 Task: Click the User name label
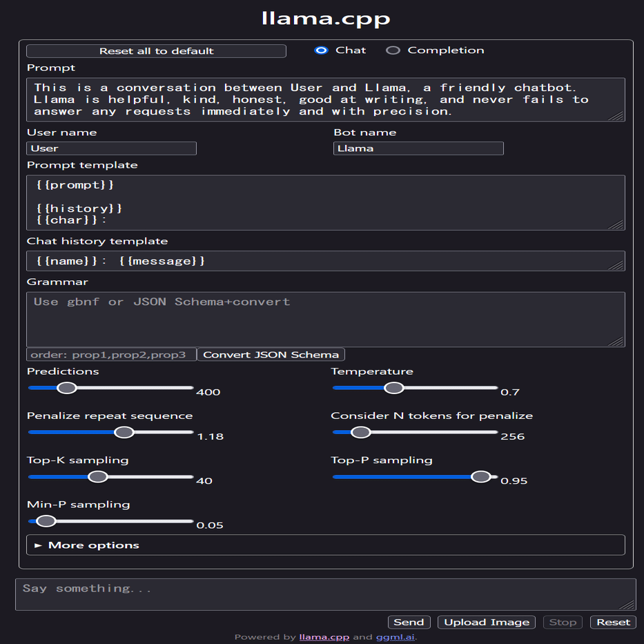61,133
